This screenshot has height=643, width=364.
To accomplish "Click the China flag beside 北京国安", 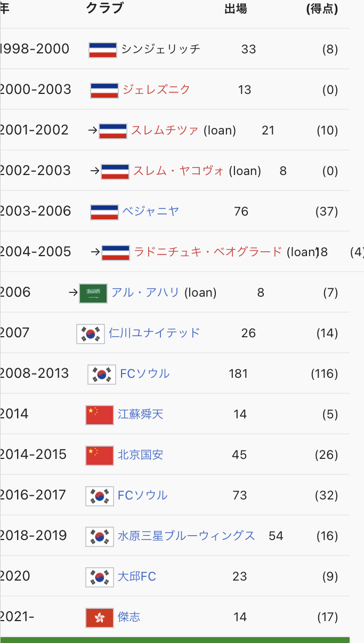I will click(x=100, y=455).
